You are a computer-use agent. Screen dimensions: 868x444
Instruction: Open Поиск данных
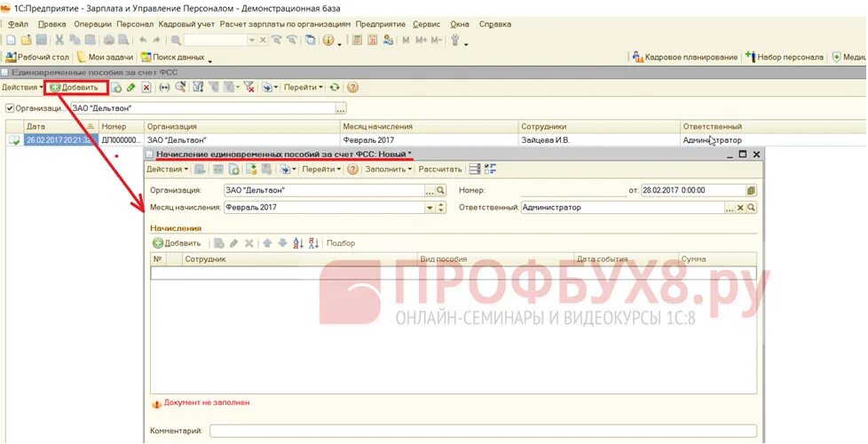pyautogui.click(x=173, y=57)
